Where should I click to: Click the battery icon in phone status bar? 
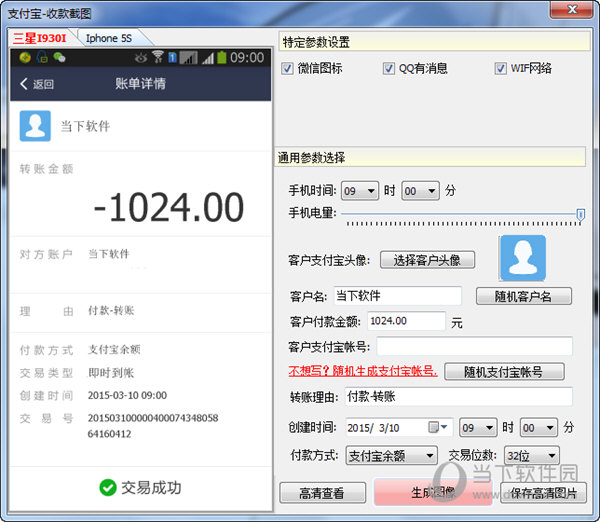[222, 57]
